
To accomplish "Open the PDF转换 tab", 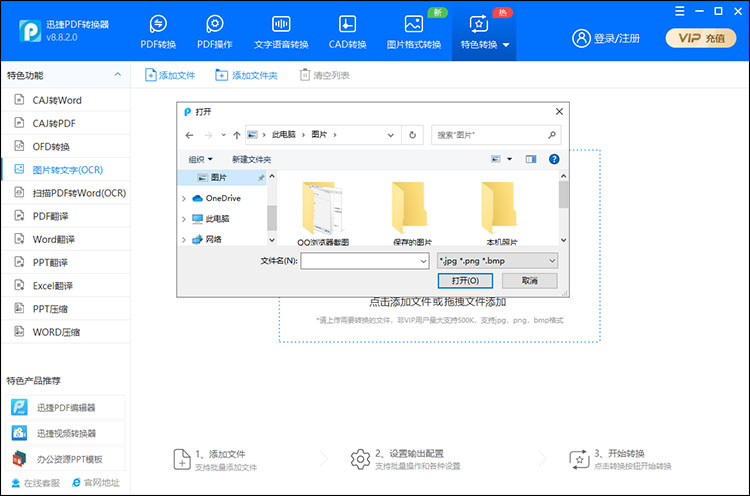I will point(158,32).
